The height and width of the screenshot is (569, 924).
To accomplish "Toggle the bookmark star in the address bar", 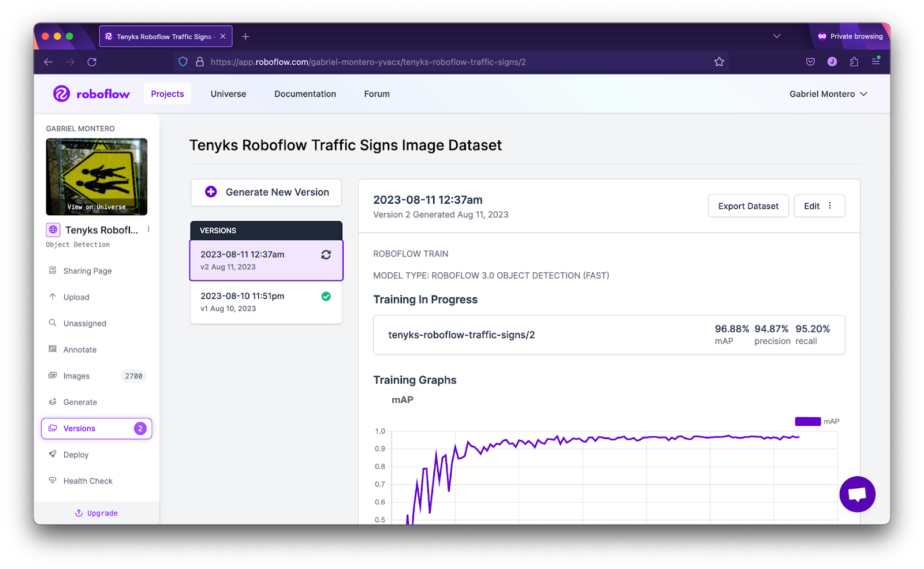I will coord(719,62).
